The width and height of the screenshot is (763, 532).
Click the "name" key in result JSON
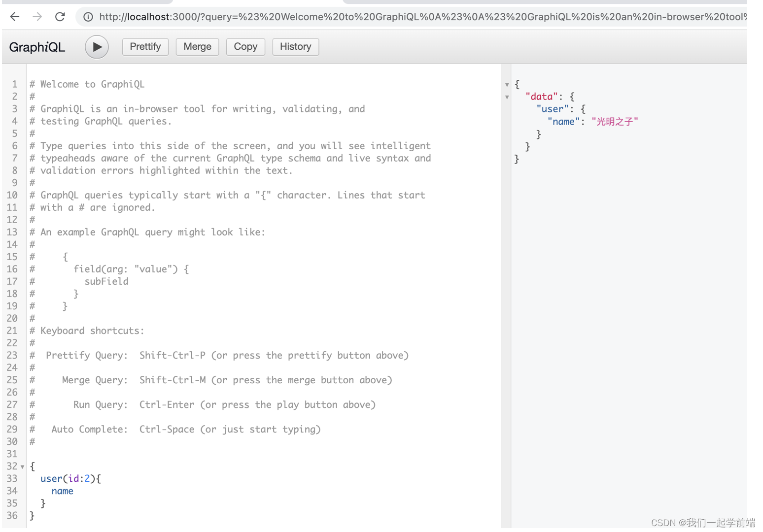tap(563, 122)
